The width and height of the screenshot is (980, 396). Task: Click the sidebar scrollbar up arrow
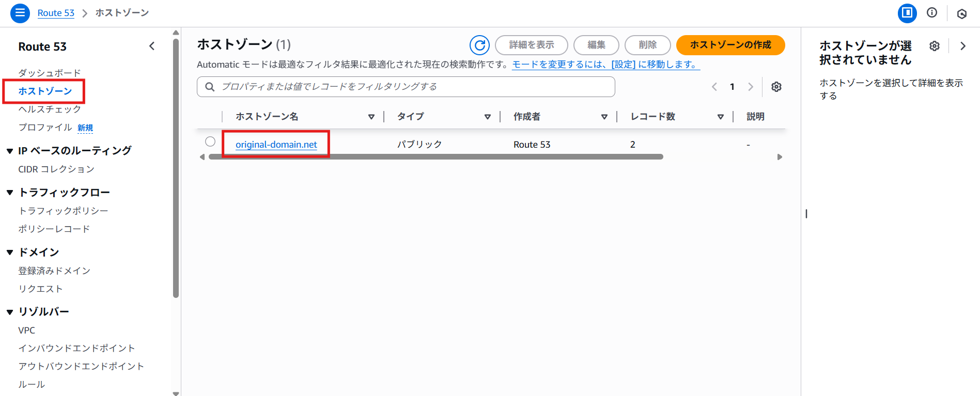click(x=176, y=33)
